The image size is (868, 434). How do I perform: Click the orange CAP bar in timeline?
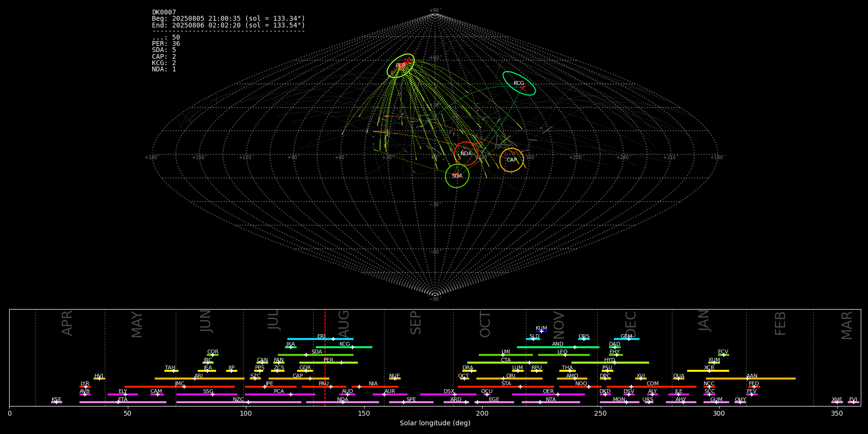pyautogui.click(x=299, y=379)
